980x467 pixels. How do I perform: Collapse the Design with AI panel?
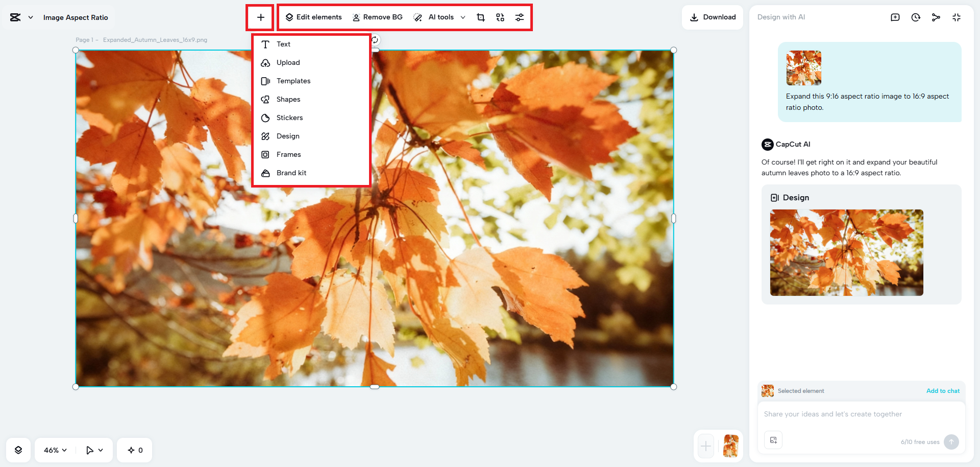tap(956, 17)
